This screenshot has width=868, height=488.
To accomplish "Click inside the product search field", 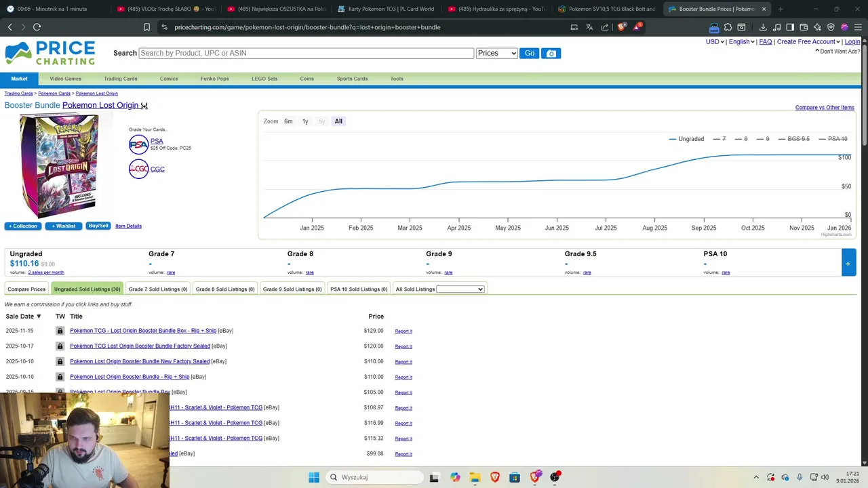I will [x=306, y=53].
